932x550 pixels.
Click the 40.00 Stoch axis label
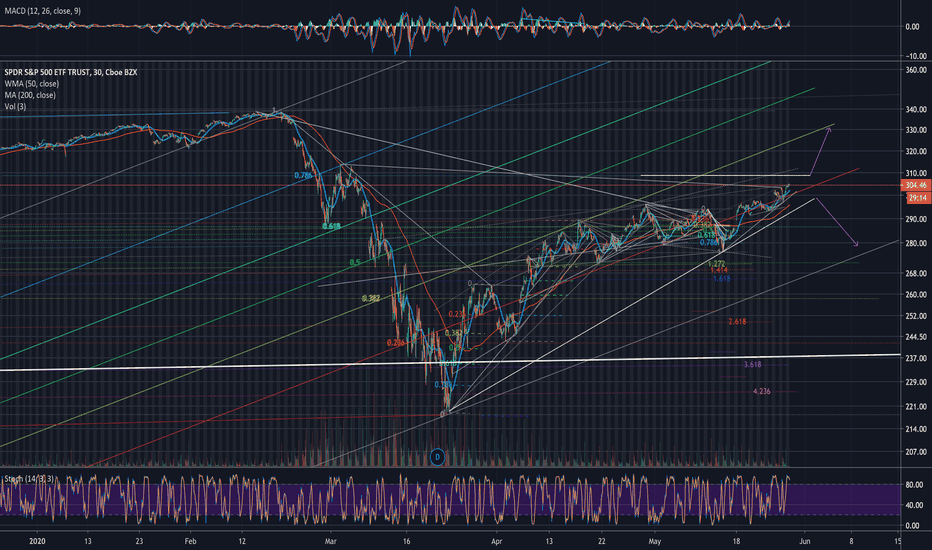coord(914,506)
